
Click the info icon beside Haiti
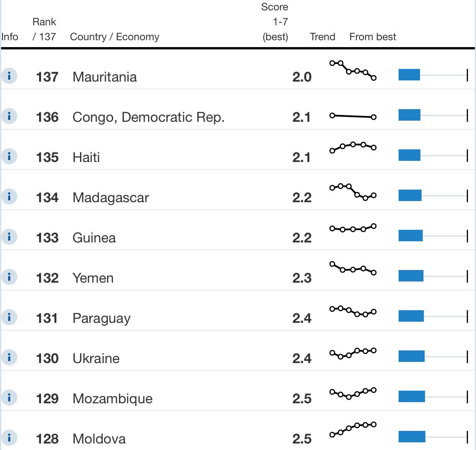tap(9, 156)
